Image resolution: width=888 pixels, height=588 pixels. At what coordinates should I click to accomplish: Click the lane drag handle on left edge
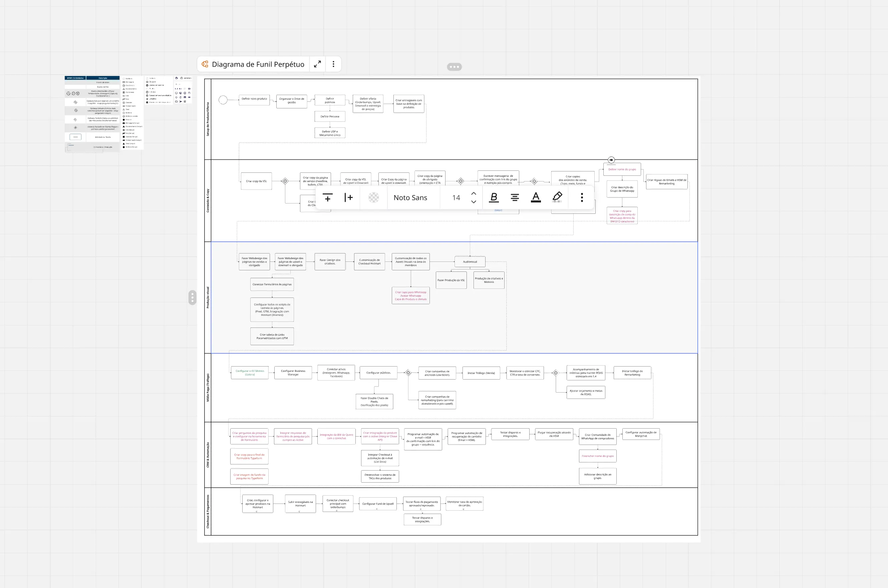(x=193, y=298)
